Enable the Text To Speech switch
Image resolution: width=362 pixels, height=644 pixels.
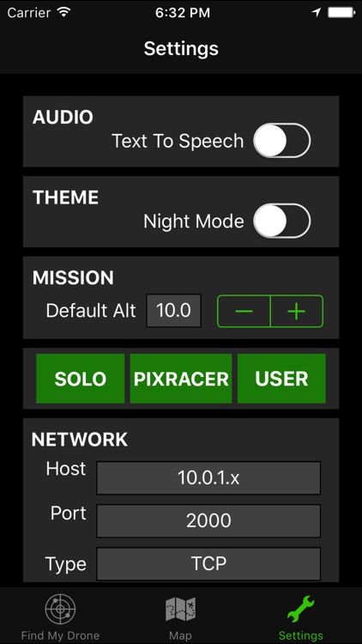pyautogui.click(x=282, y=141)
